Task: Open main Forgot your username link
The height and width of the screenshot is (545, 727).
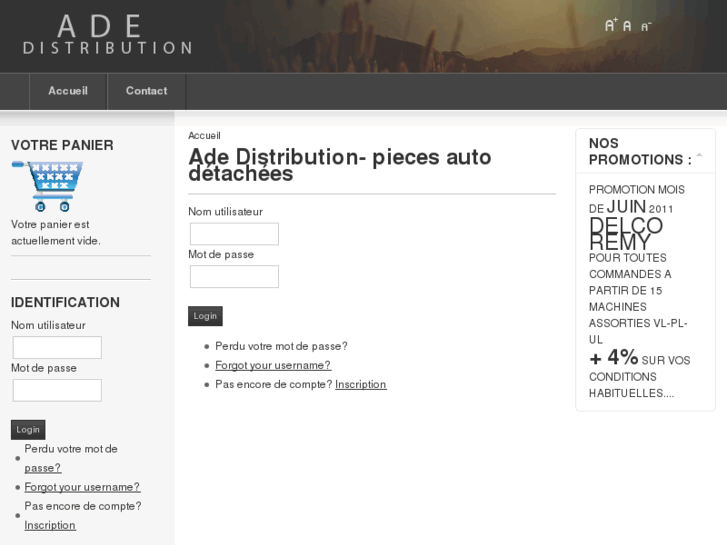Action: pyautogui.click(x=273, y=365)
